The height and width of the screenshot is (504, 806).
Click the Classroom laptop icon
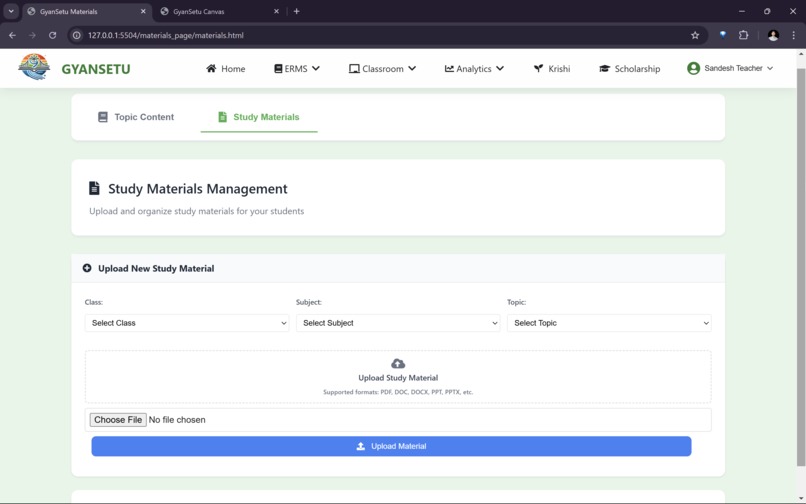tap(354, 68)
